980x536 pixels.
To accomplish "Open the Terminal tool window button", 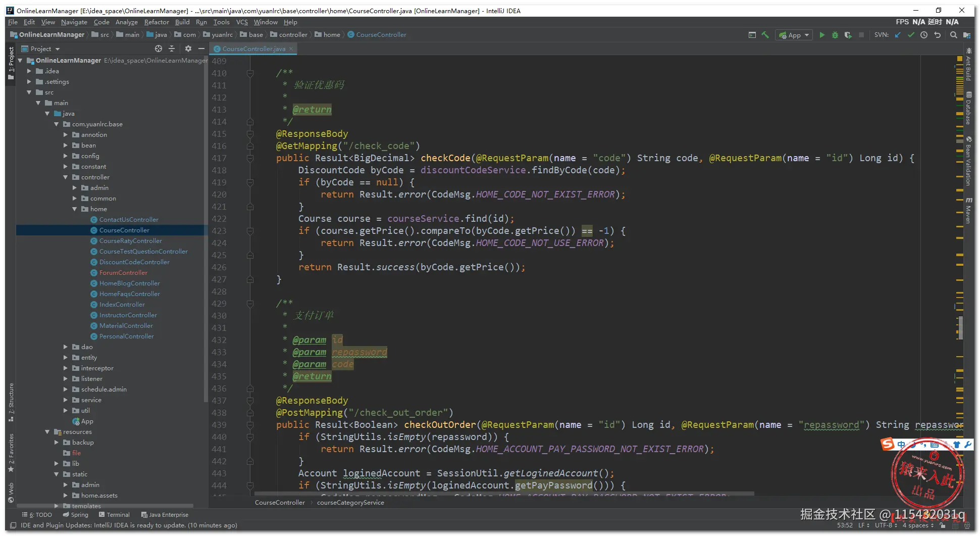I will click(114, 515).
